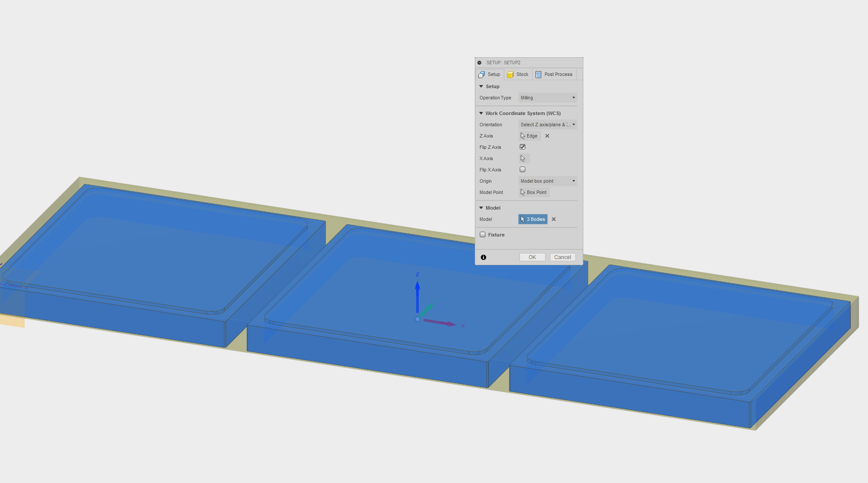Enable the Fixture checkbox
868x483 pixels.
click(483, 235)
